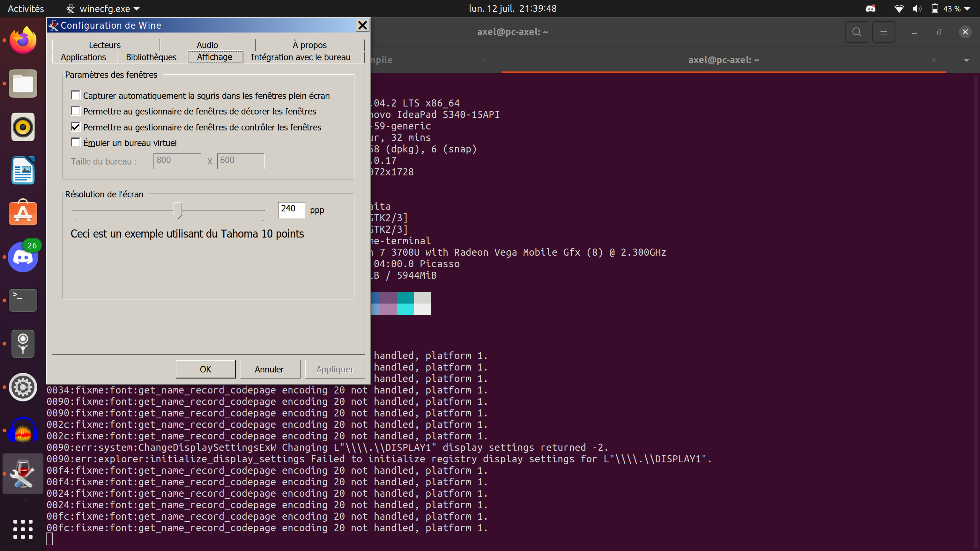The width and height of the screenshot is (980, 551).
Task: Open Discord with 26 notifications
Action: tap(23, 257)
